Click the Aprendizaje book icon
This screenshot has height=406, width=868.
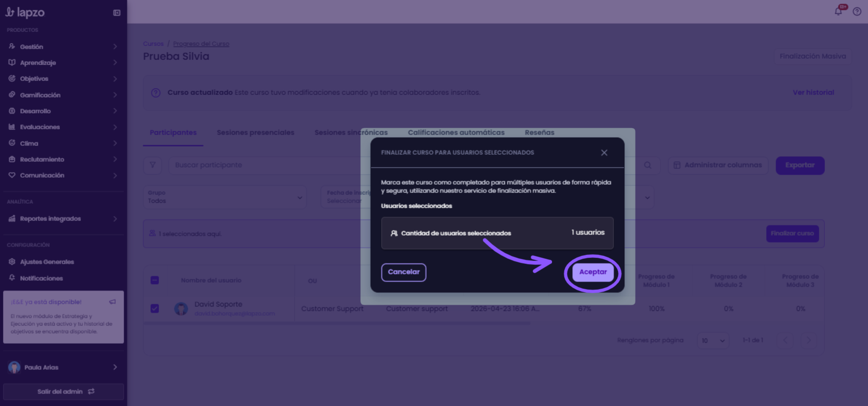click(x=12, y=62)
